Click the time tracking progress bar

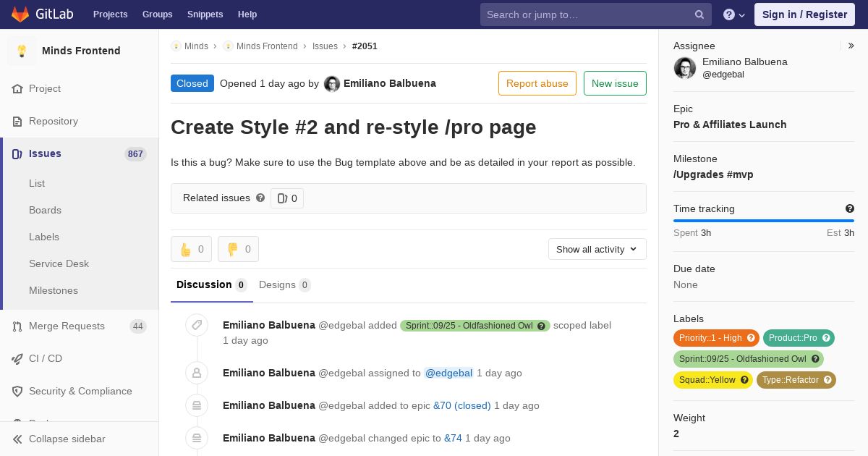(764, 221)
